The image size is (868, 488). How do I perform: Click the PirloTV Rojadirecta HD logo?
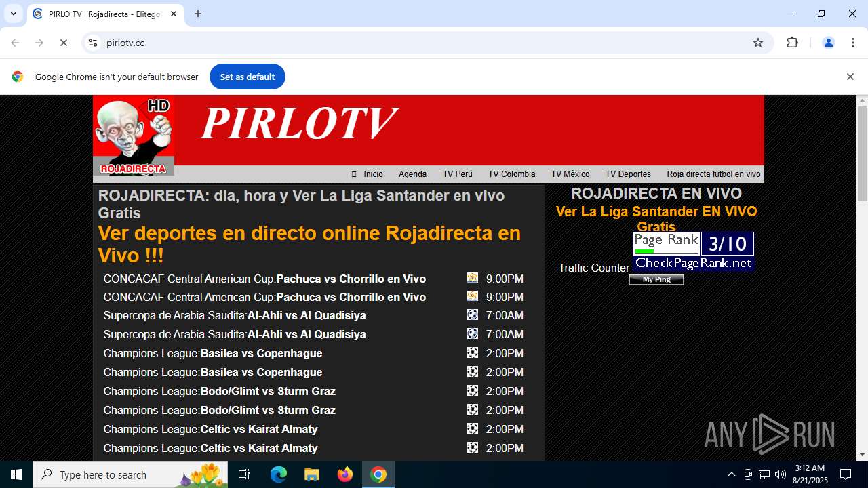pos(134,136)
